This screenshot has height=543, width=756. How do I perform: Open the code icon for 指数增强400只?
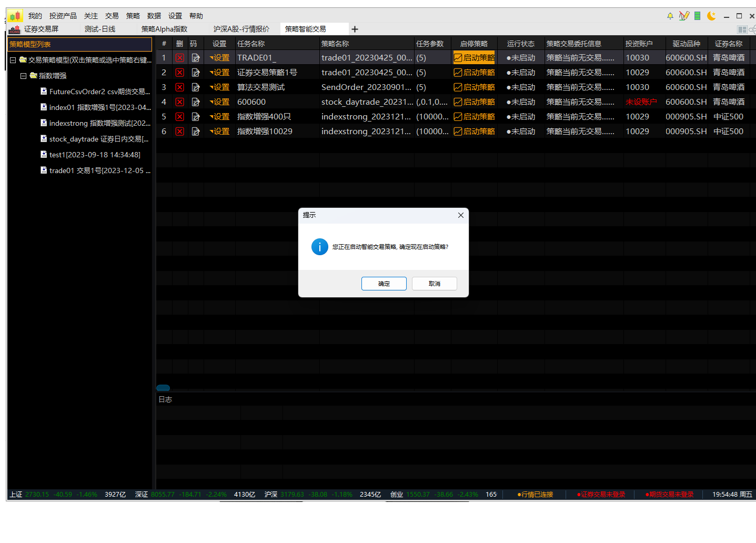[x=195, y=116]
